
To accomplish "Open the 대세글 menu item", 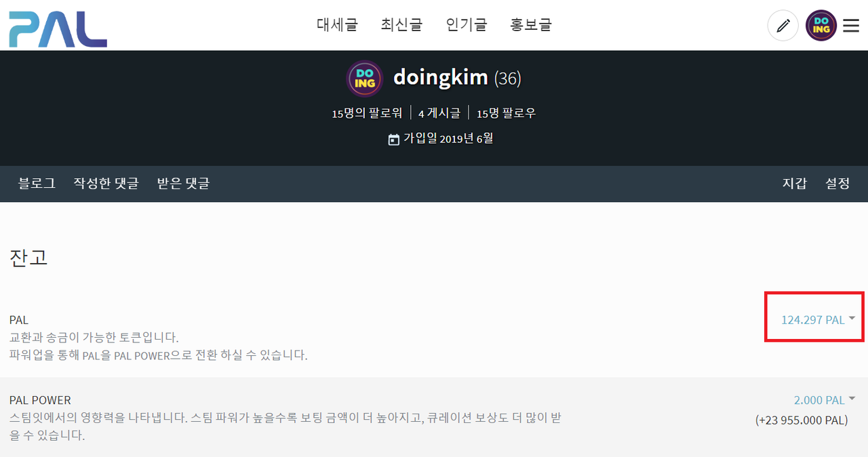I will pos(336,25).
